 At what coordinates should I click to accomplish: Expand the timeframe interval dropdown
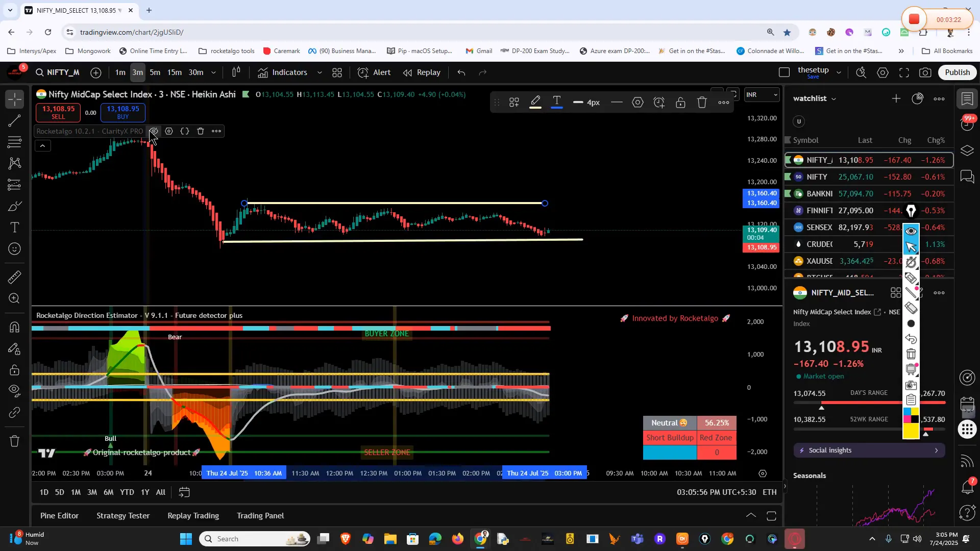click(x=214, y=72)
